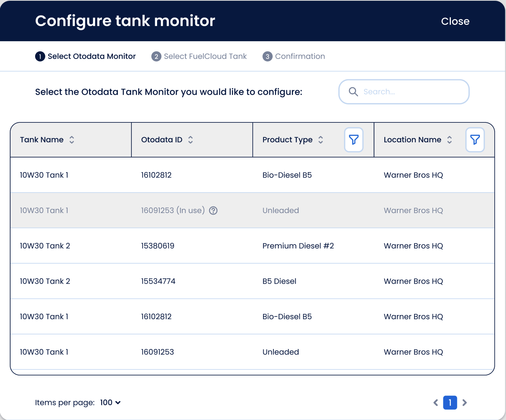Click 10W30 Tank 2 in the B5 Diesel row
This screenshot has width=506, height=420.
pyautogui.click(x=45, y=281)
